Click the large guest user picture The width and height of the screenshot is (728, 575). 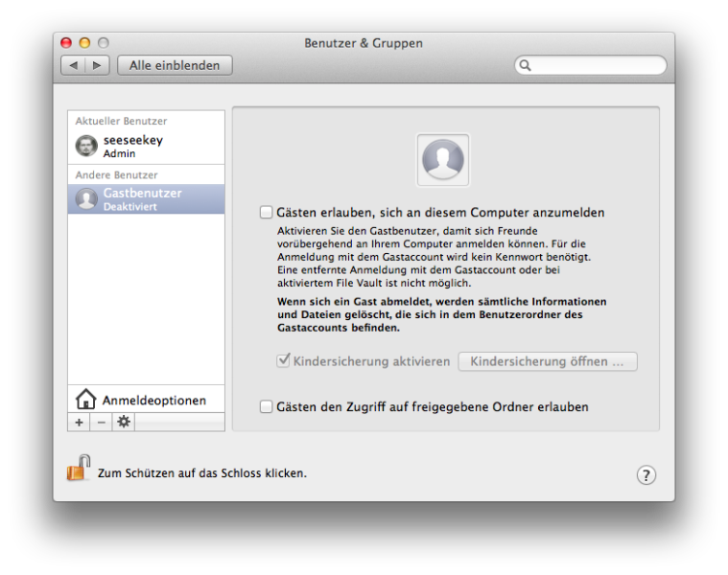click(443, 160)
